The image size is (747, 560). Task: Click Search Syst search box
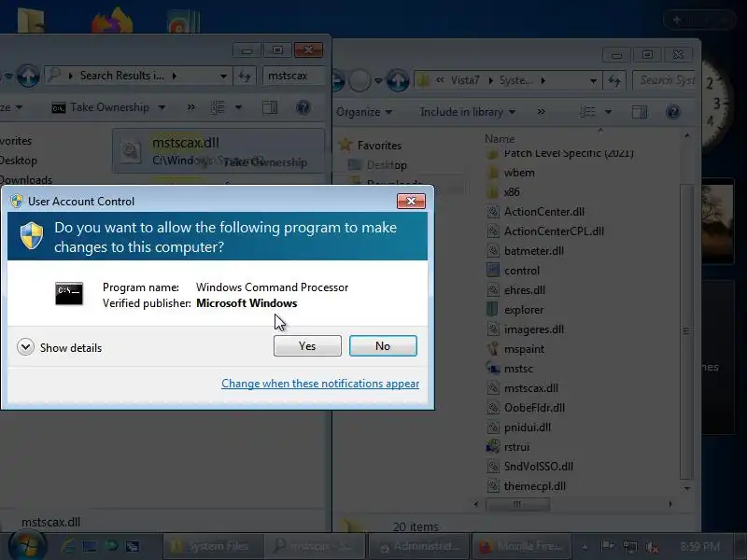coord(666,80)
